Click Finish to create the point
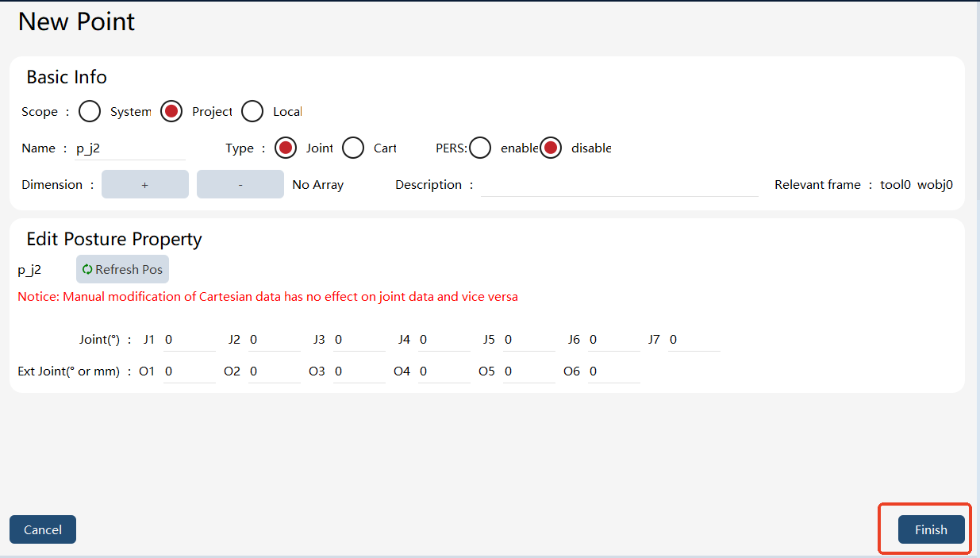The image size is (980, 558). [x=932, y=529]
